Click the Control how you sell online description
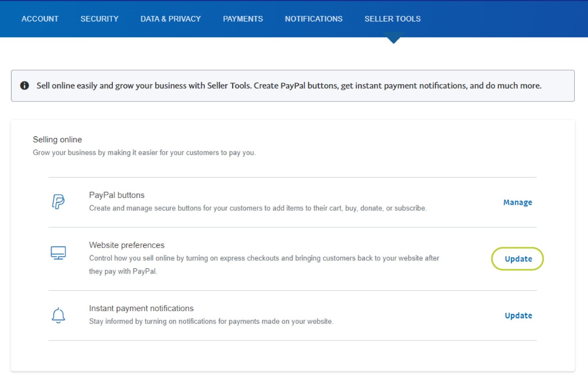Image resolution: width=588 pixels, height=381 pixels. pyautogui.click(x=264, y=265)
